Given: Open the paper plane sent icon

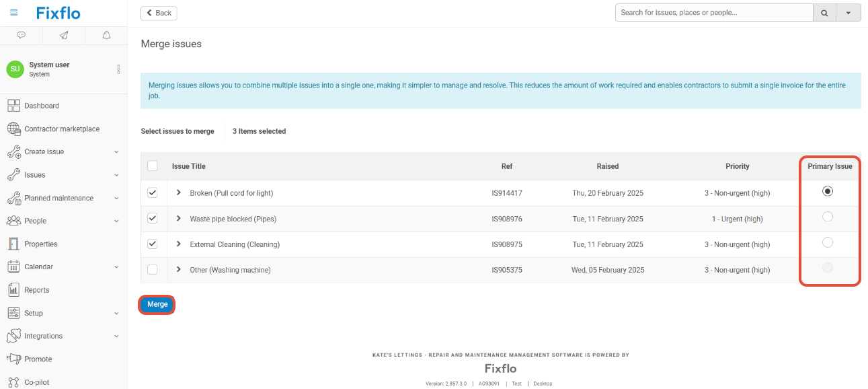Looking at the screenshot, I should click(x=64, y=35).
